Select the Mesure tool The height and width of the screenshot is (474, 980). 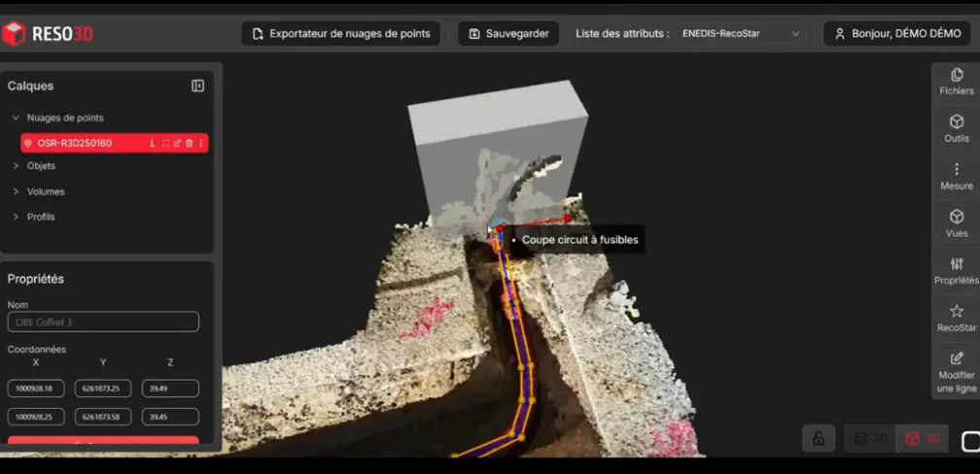(x=956, y=176)
